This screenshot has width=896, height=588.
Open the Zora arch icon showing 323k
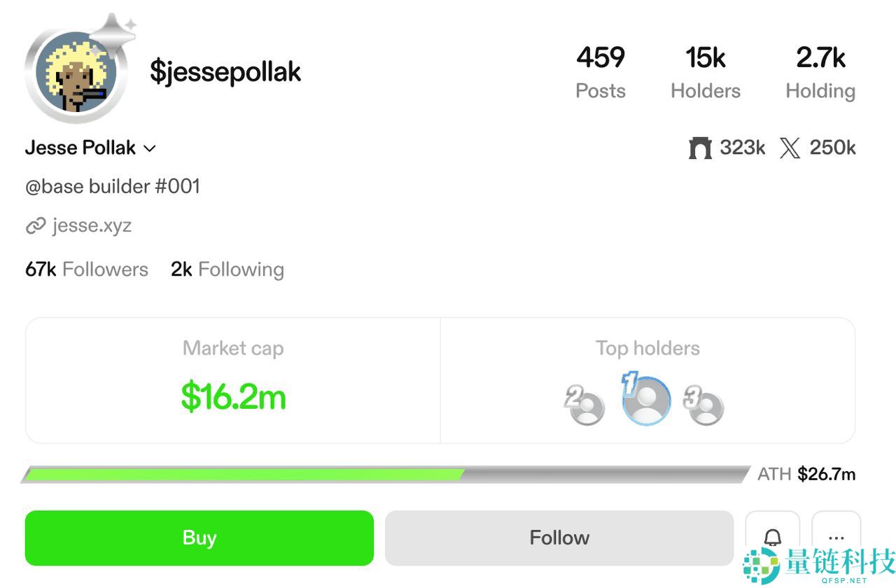coord(700,148)
